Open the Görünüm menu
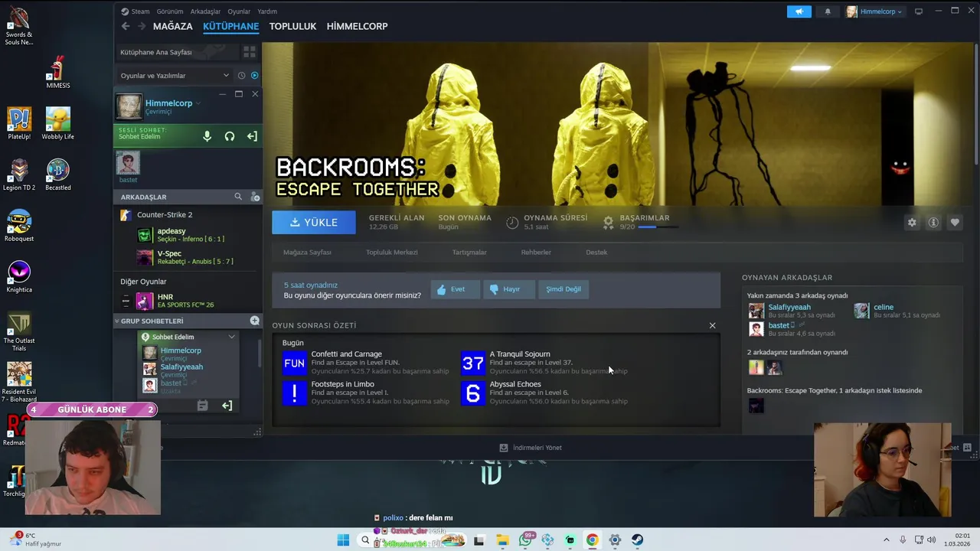The width and height of the screenshot is (980, 551). pos(170,11)
